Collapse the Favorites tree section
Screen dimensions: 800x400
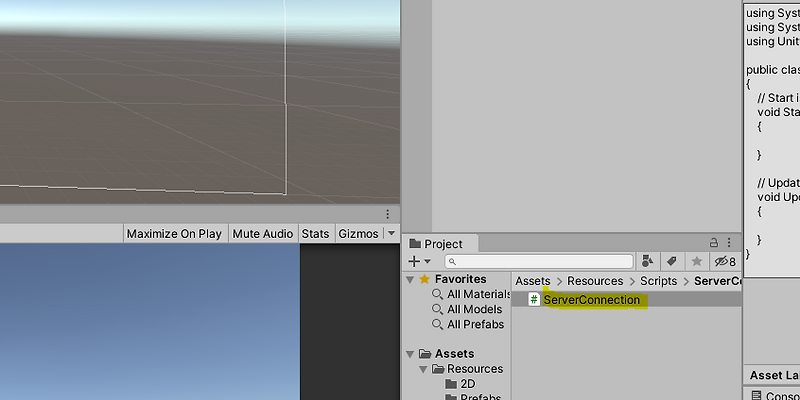[x=410, y=280]
